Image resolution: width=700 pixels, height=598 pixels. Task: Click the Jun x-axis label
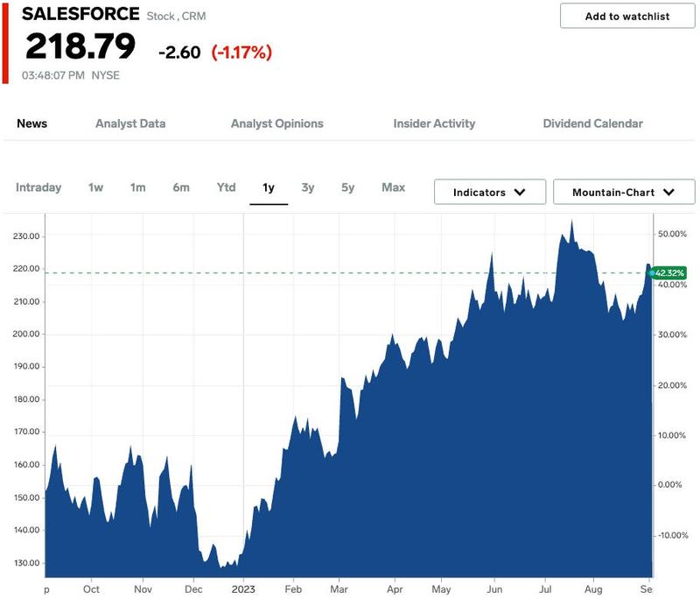(x=494, y=589)
